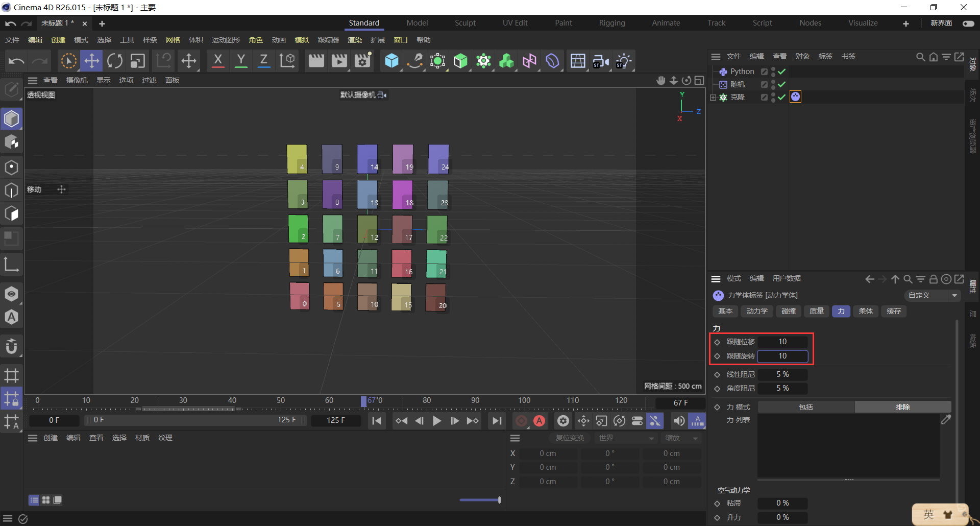Open the 柔体 attribute tab

tap(866, 311)
